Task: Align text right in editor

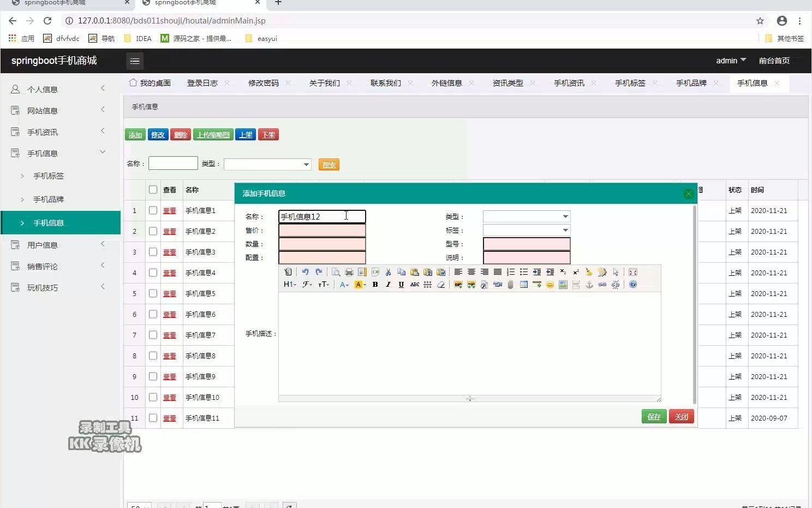Action: (484, 272)
